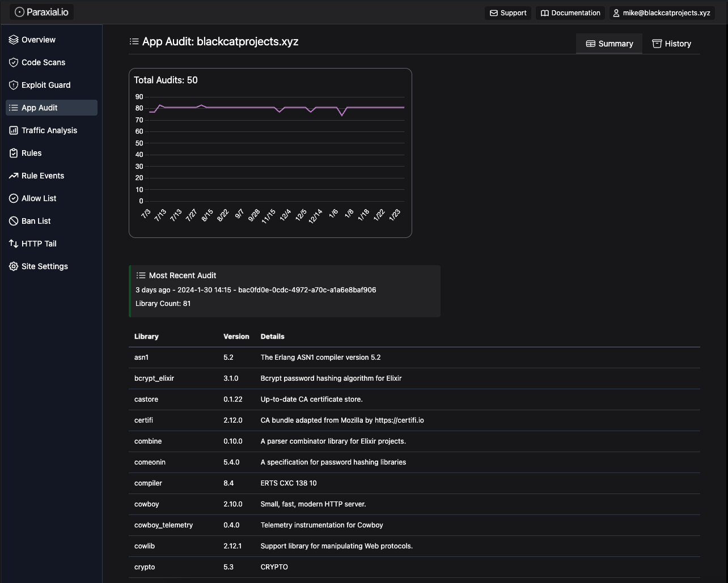Click the table icon on Summary tab
The width and height of the screenshot is (728, 583).
tap(590, 44)
